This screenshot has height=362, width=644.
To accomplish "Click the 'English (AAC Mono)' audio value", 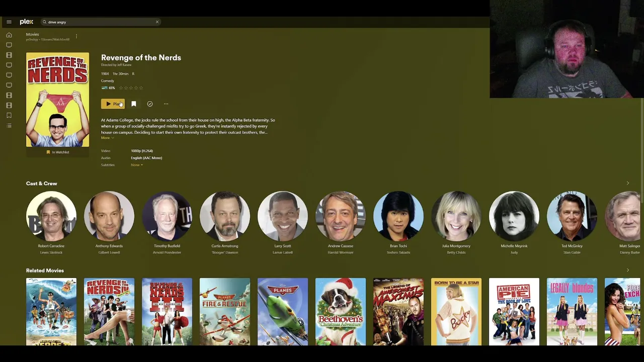I will click(x=146, y=158).
